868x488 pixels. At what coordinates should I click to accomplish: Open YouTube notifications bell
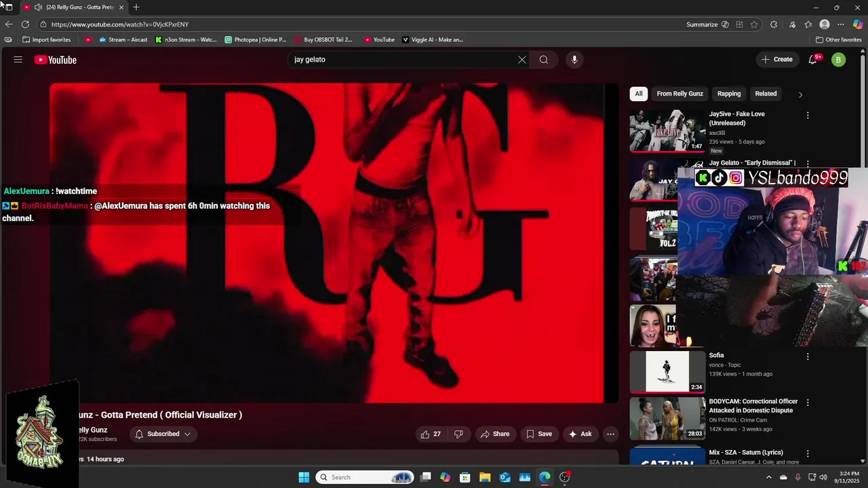(813, 60)
